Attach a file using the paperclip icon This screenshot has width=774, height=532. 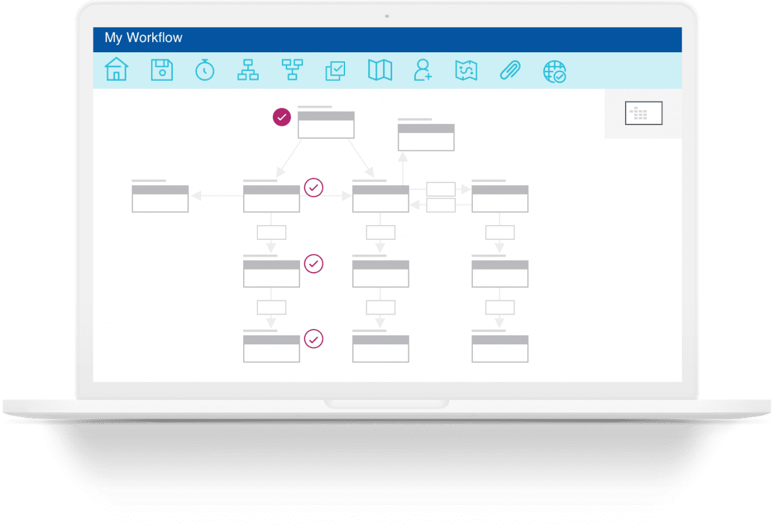tap(510, 71)
